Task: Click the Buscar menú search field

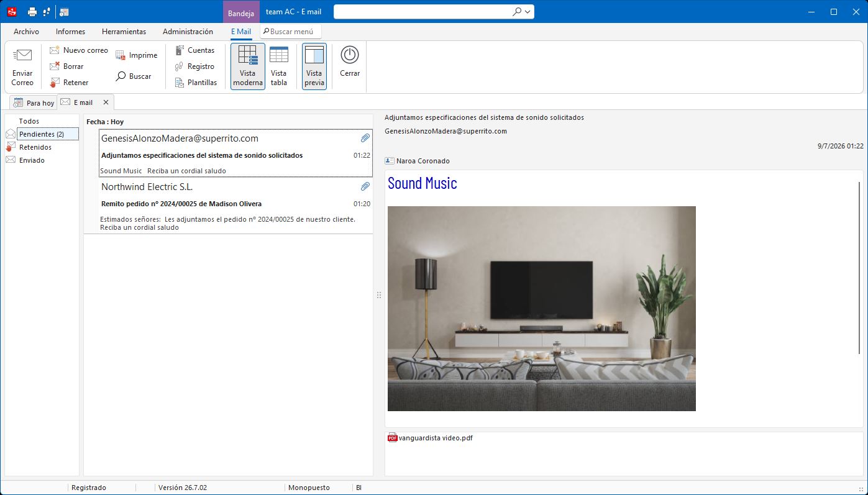Action: (291, 32)
